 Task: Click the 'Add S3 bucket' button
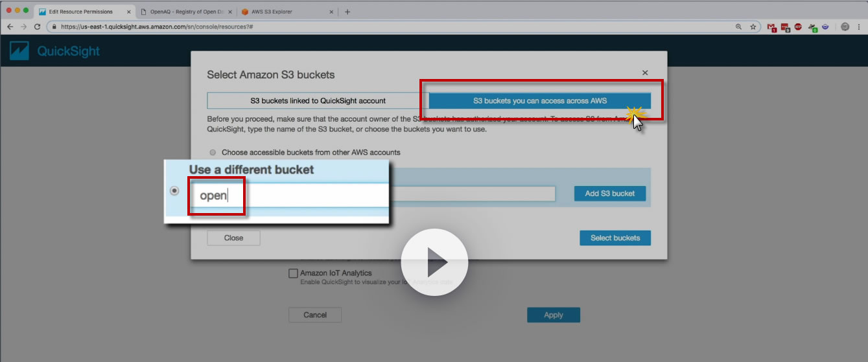pos(610,193)
